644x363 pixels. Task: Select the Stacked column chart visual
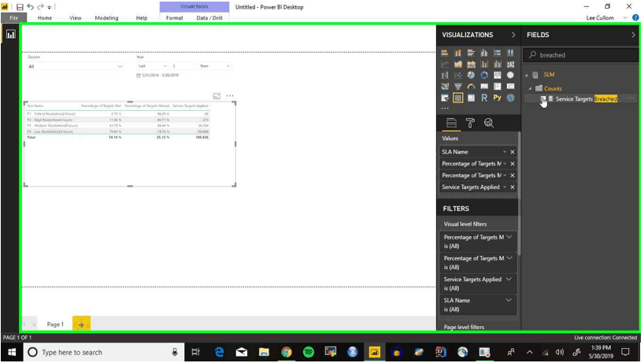[x=458, y=53]
